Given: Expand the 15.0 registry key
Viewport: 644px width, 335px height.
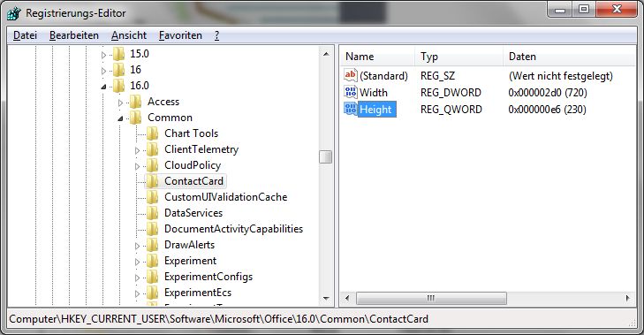Looking at the screenshot, I should pos(103,55).
